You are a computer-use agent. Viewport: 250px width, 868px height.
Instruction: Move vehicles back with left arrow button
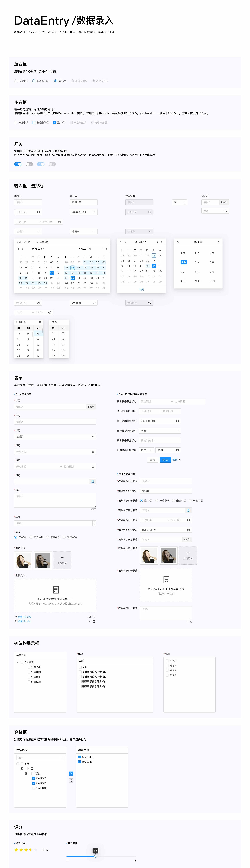coord(71,780)
